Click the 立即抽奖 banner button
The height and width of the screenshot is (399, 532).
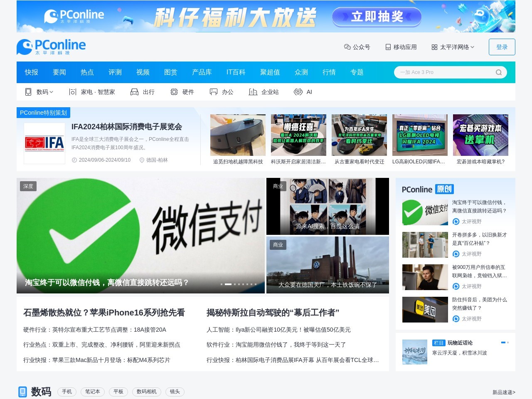click(x=377, y=17)
